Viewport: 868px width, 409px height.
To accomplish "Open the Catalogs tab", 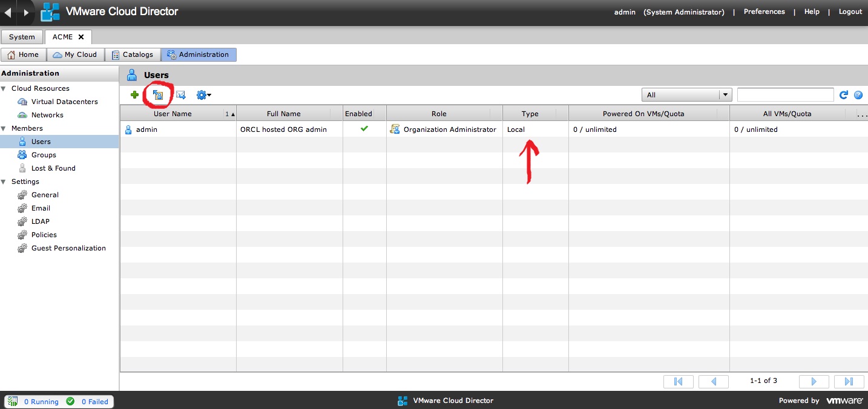I will (x=133, y=54).
